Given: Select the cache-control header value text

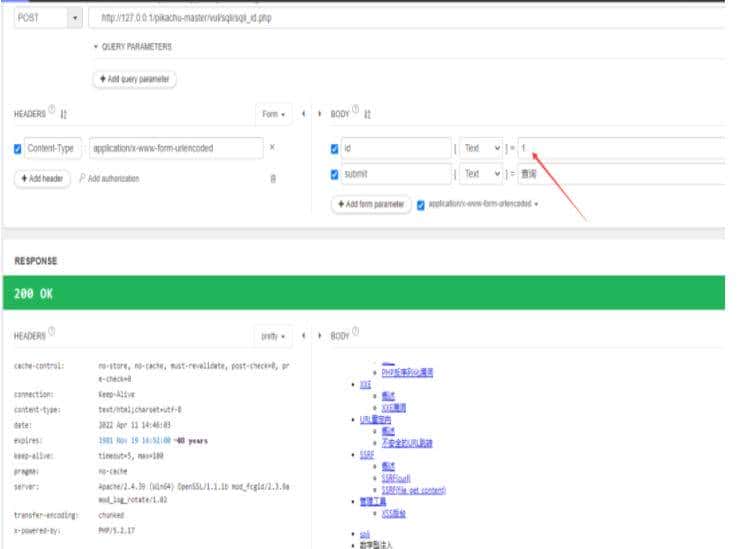Looking at the screenshot, I should tap(194, 372).
